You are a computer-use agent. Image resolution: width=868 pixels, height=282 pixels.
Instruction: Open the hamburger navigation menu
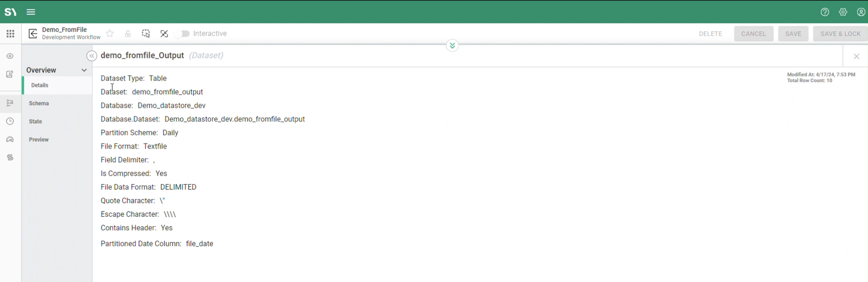point(31,12)
